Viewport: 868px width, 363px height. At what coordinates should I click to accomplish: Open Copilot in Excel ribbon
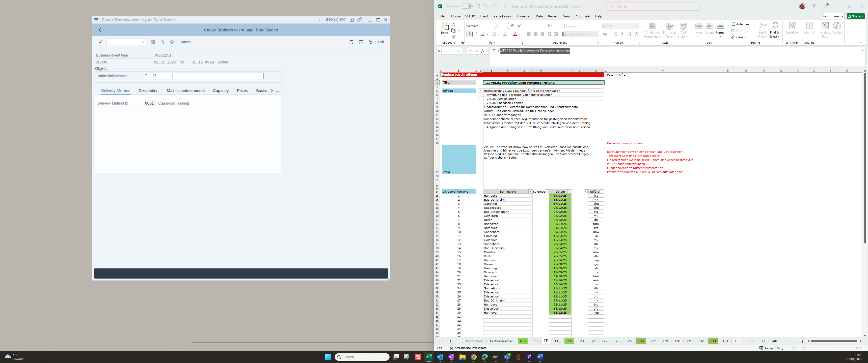point(837,28)
